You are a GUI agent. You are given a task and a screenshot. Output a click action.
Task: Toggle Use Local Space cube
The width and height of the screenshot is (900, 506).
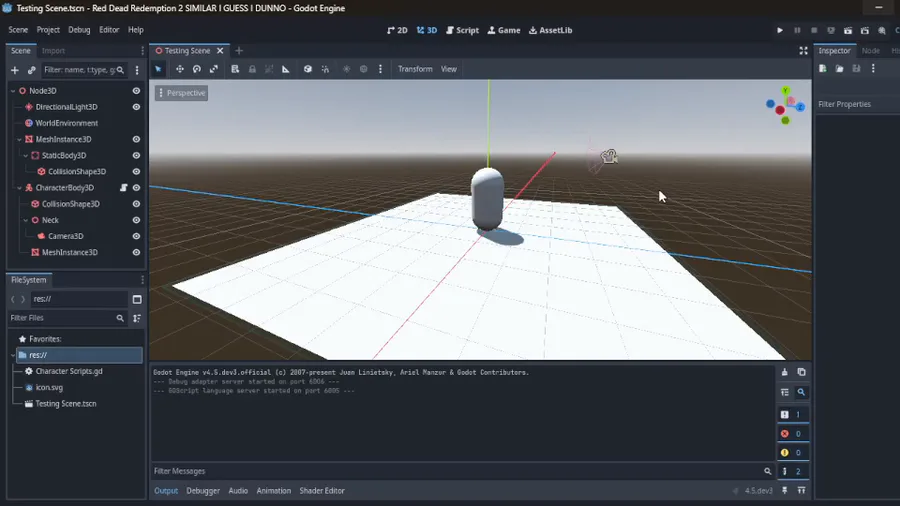point(308,69)
